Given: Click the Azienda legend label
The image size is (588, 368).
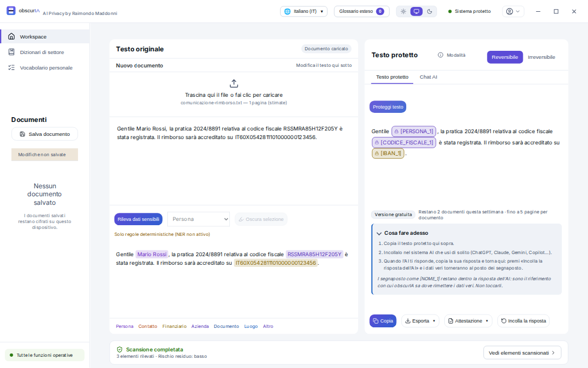Looking at the screenshot, I should point(200,326).
